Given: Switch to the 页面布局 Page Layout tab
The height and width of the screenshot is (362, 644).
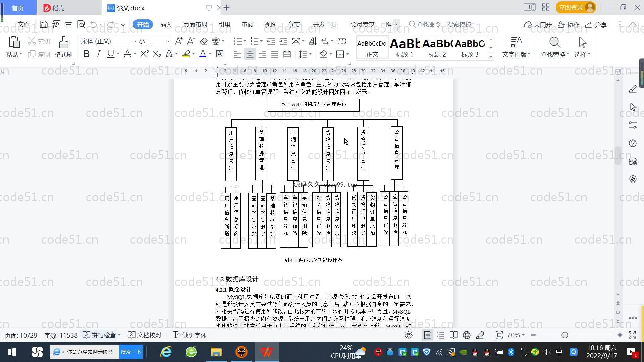Looking at the screenshot, I should (195, 24).
